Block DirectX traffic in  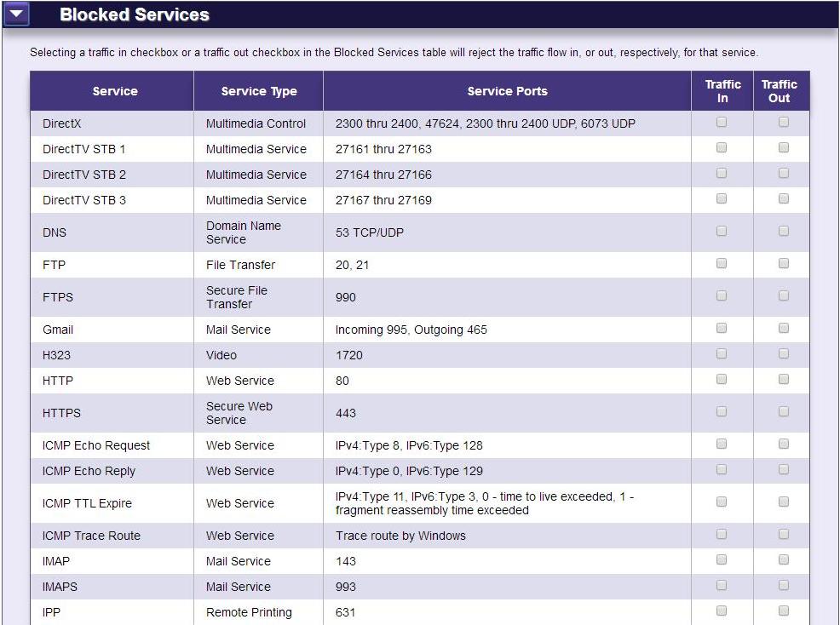pyautogui.click(x=722, y=122)
